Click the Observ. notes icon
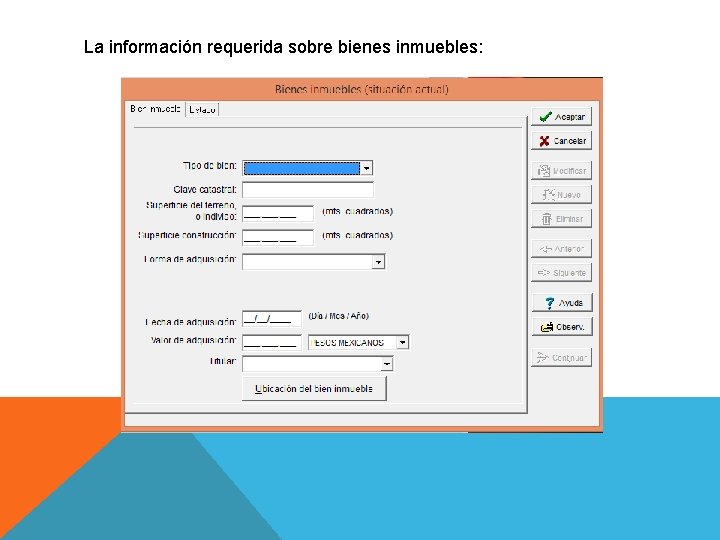Screen dimensions: 720x540 (x=547, y=327)
